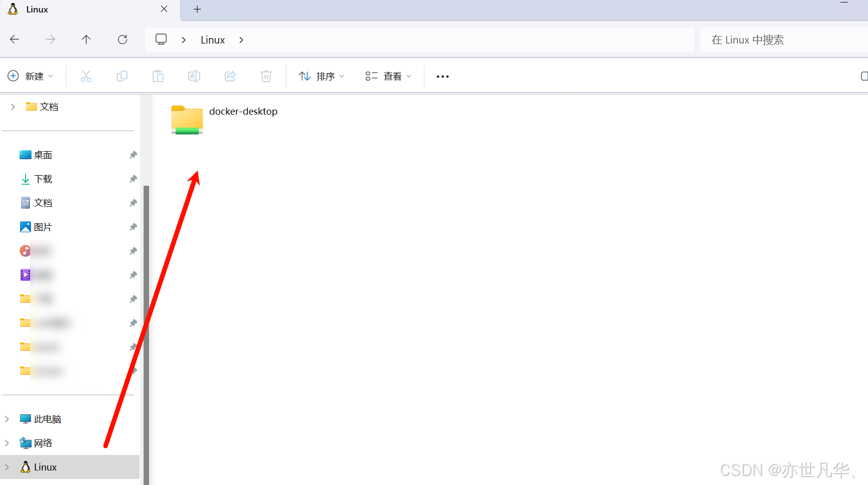Expand the 此电脑 tree node

click(x=7, y=419)
